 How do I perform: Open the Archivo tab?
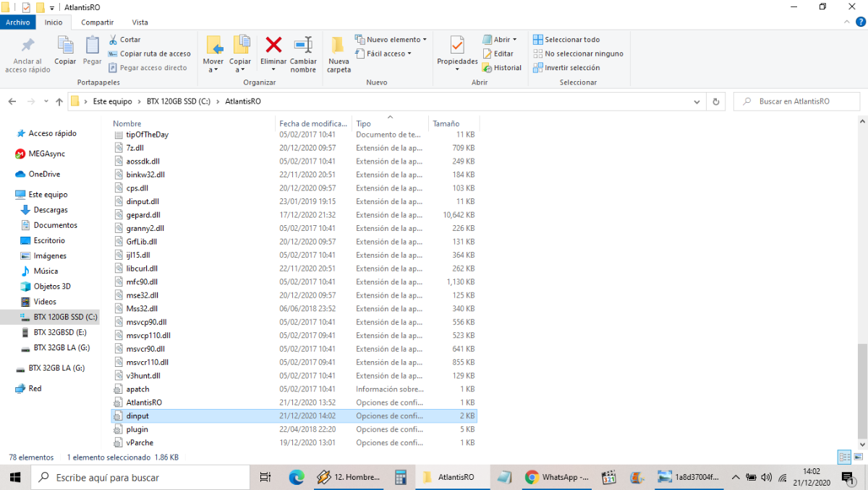[17, 22]
